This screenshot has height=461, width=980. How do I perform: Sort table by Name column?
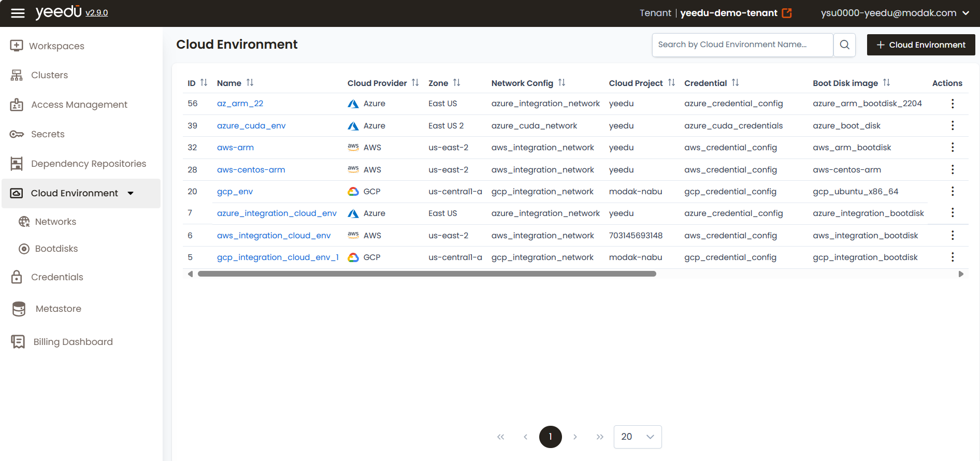coord(250,83)
